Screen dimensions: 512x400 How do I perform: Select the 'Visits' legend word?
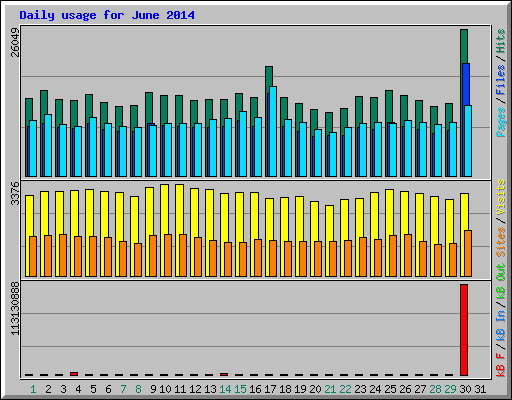pyautogui.click(x=500, y=197)
